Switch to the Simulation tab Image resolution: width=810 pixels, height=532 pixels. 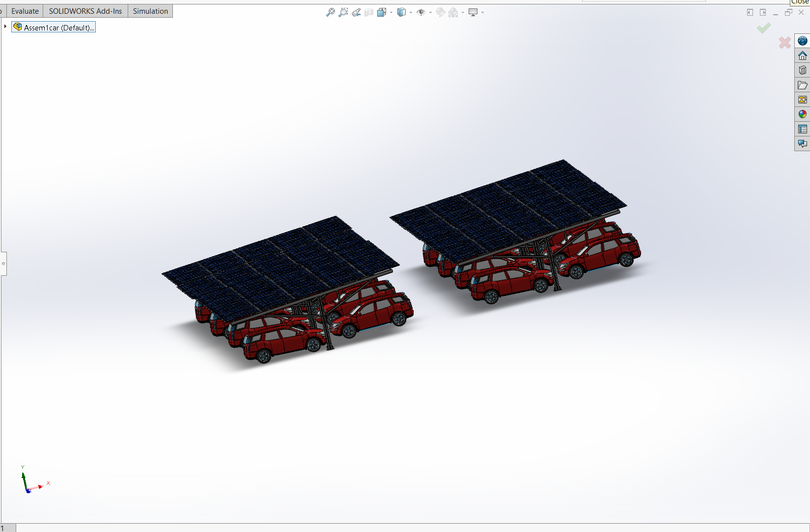[x=150, y=11]
